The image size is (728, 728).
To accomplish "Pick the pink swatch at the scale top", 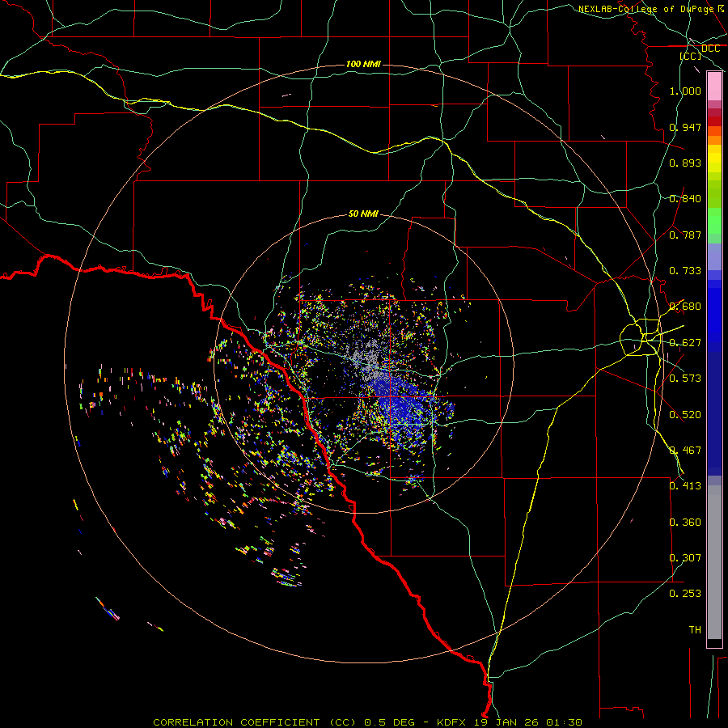I will (x=714, y=87).
